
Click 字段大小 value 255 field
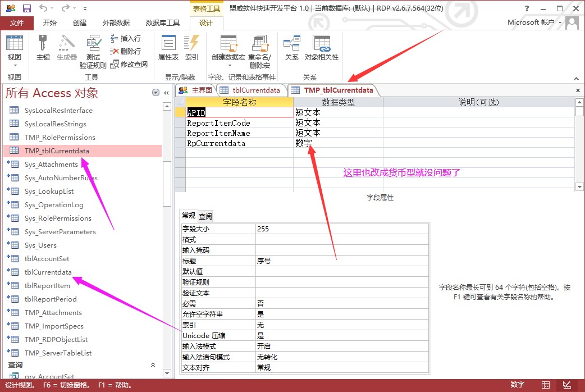pyautogui.click(x=342, y=229)
